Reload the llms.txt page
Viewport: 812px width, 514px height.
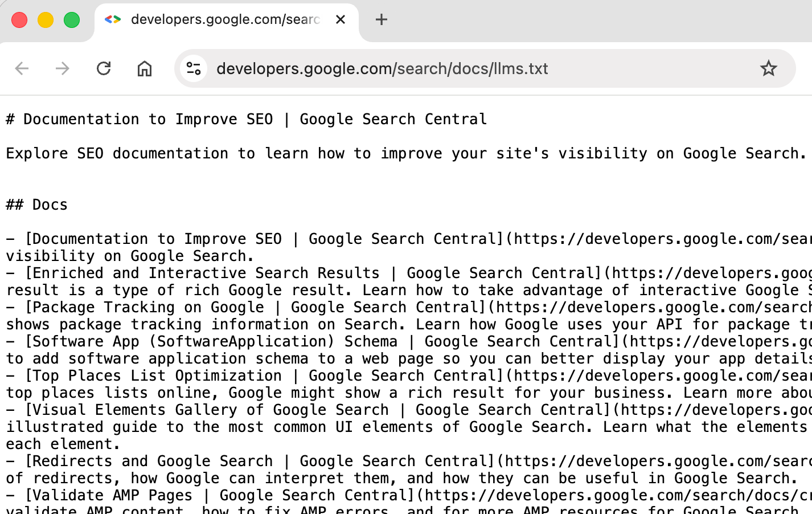(104, 68)
